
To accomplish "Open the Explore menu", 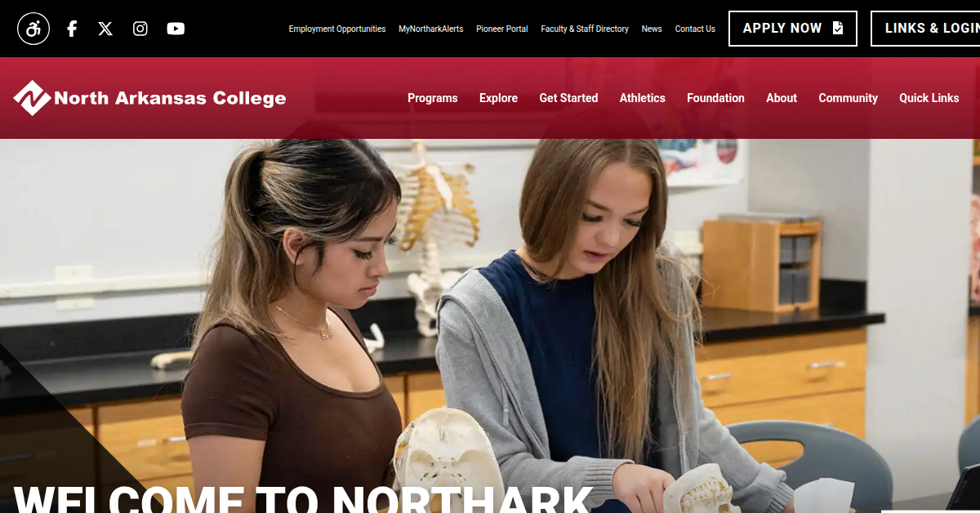I will tap(498, 98).
